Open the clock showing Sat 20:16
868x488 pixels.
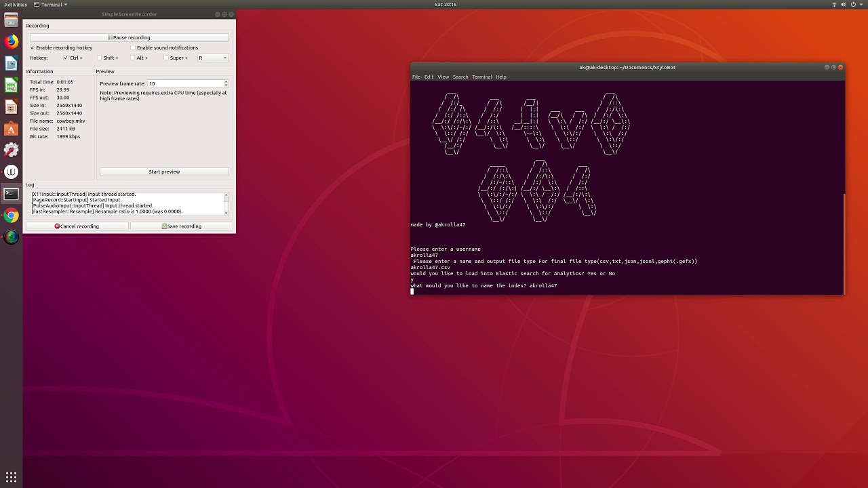point(446,4)
